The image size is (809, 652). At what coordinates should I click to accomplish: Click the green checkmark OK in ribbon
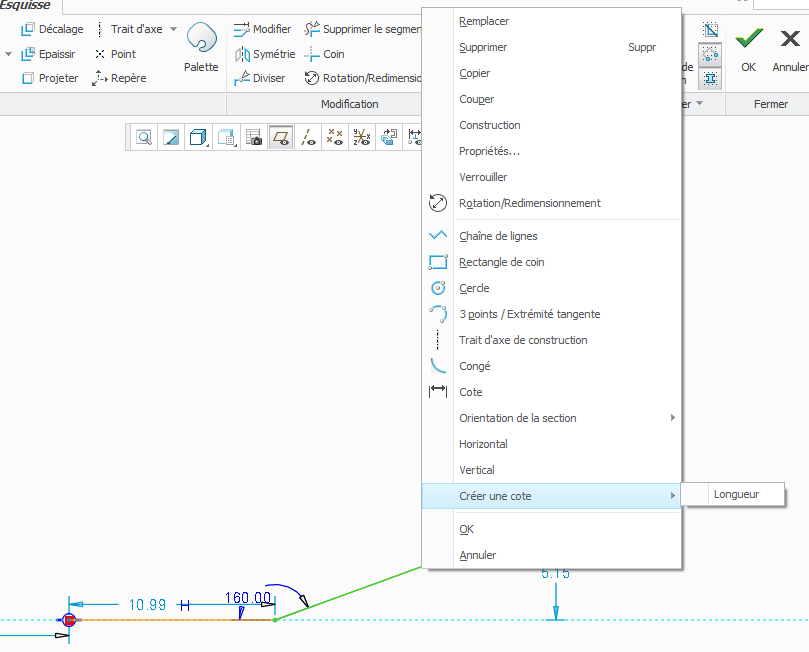click(749, 48)
